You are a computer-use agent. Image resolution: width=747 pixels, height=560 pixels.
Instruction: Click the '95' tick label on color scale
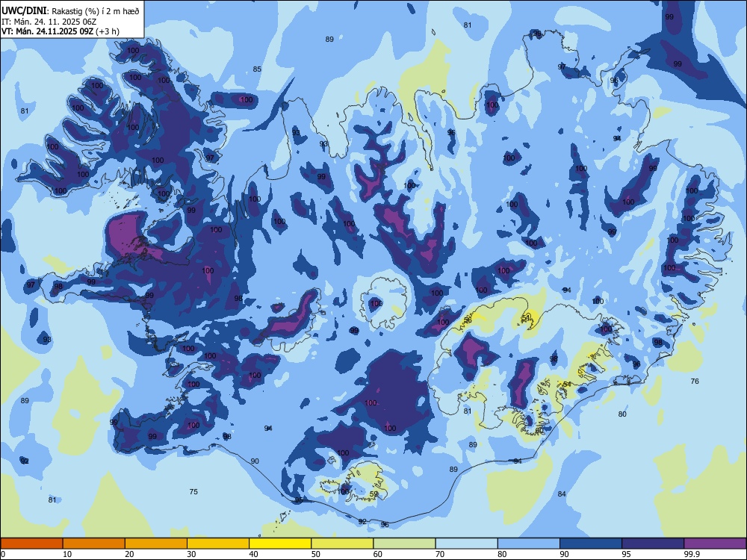coord(626,554)
